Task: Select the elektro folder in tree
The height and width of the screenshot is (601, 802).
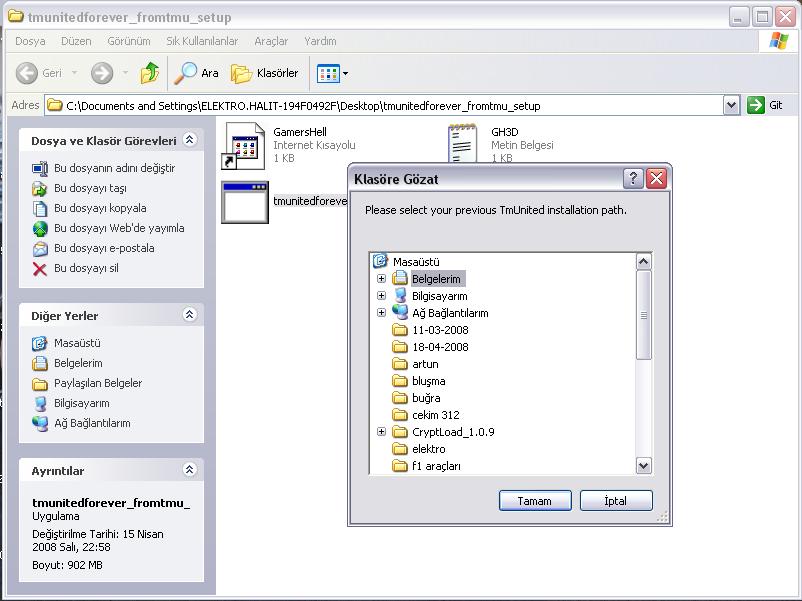Action: pyautogui.click(x=429, y=449)
